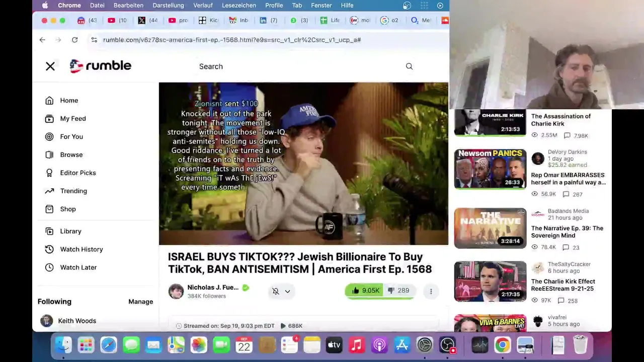Click TheSaltyCracker channel name
Viewport: 644px width, 362px height.
pos(569,264)
